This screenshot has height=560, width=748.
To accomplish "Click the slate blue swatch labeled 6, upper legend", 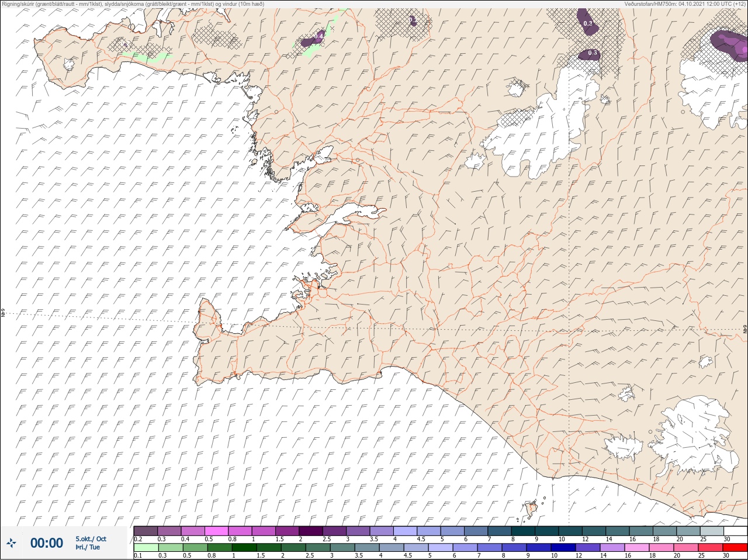I will point(476,531).
